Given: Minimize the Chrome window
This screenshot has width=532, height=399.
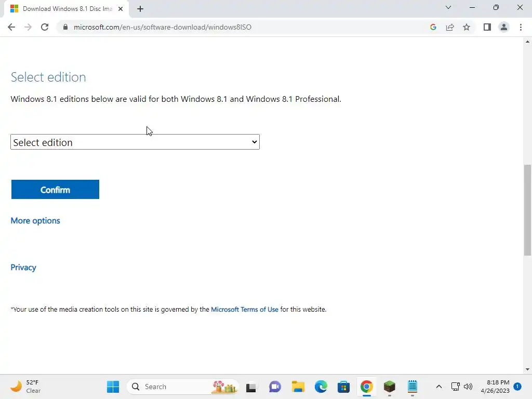Looking at the screenshot, I should pos(472,7).
